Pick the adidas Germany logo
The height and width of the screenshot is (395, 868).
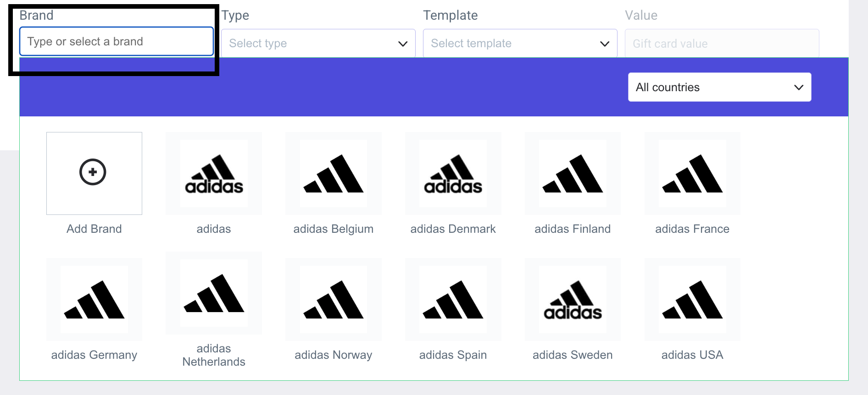coord(94,300)
